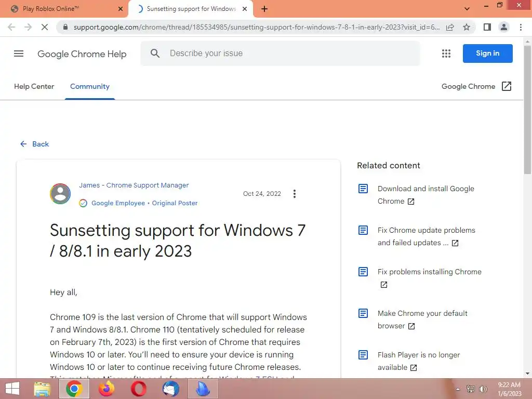Image resolution: width=532 pixels, height=399 pixels.
Task: Click the browser forward arrow
Action: [28, 27]
